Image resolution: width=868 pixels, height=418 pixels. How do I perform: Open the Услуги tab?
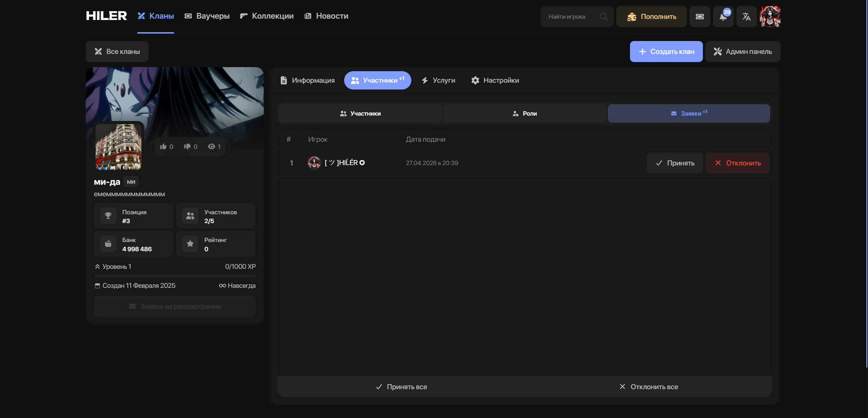click(438, 80)
